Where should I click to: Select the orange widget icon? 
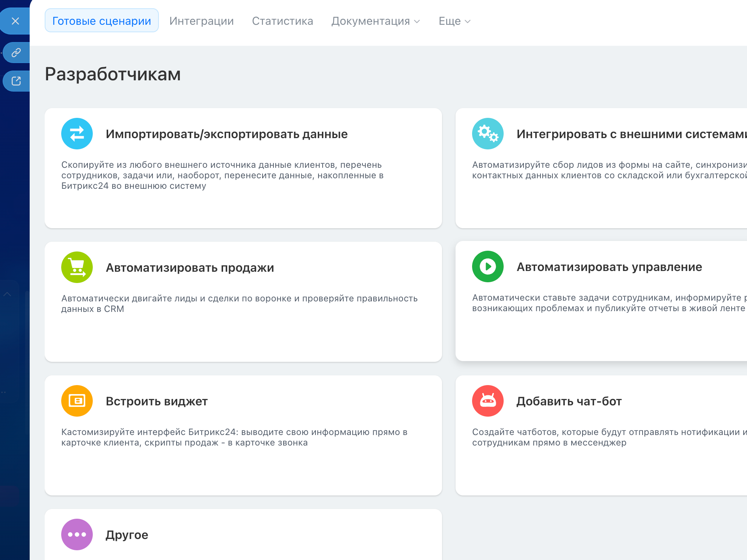pos(77,401)
